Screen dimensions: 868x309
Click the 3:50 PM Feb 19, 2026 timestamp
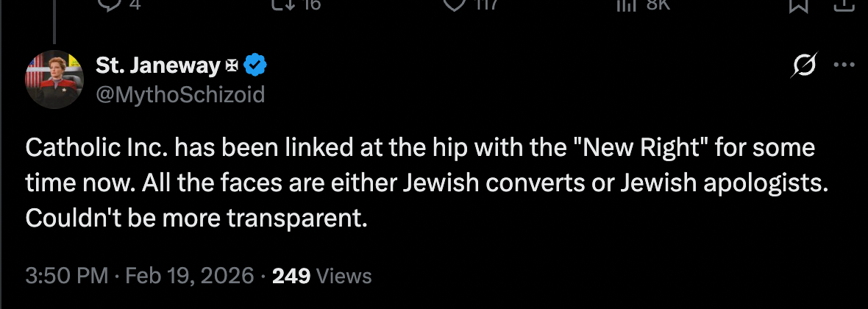click(x=140, y=276)
